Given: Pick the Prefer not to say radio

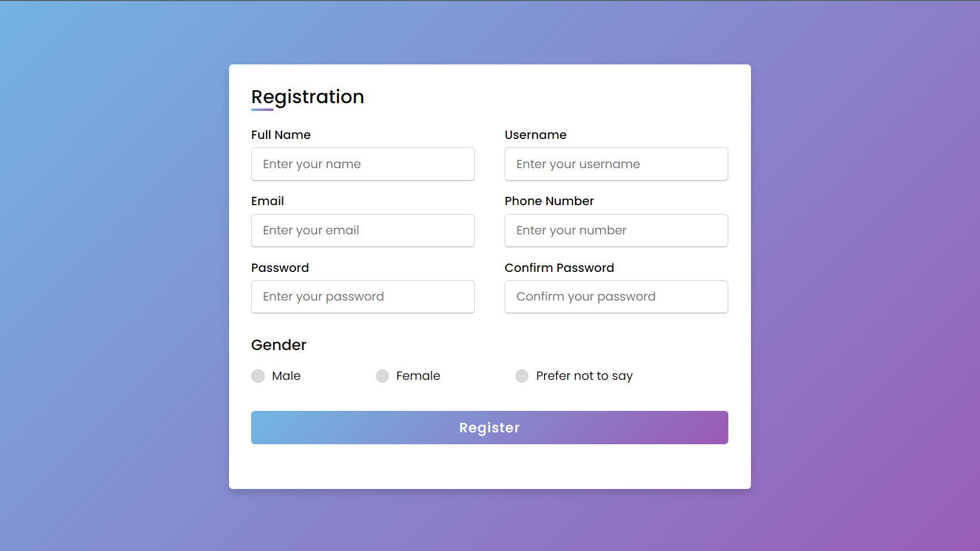Looking at the screenshot, I should (x=522, y=376).
